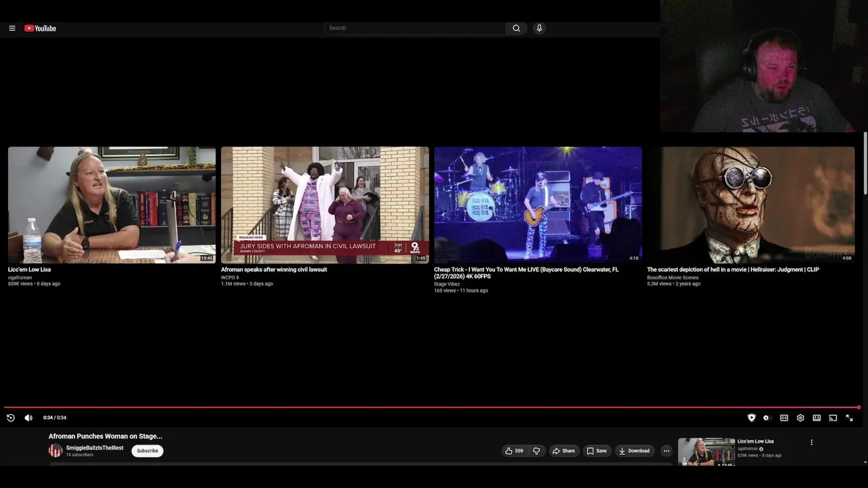Like the video with 559 likes
This screenshot has height=488, width=868.
[x=514, y=451]
